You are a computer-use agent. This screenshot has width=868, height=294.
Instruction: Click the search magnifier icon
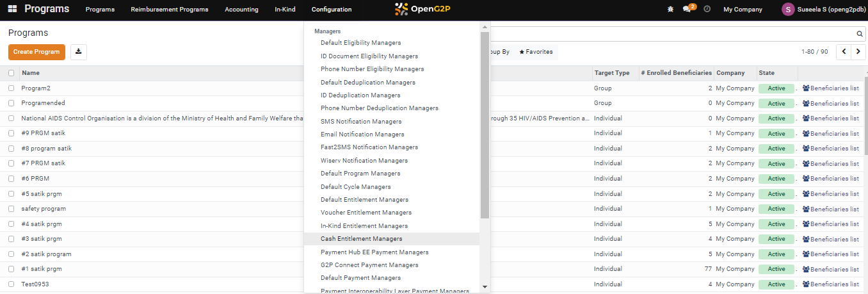coord(860,35)
